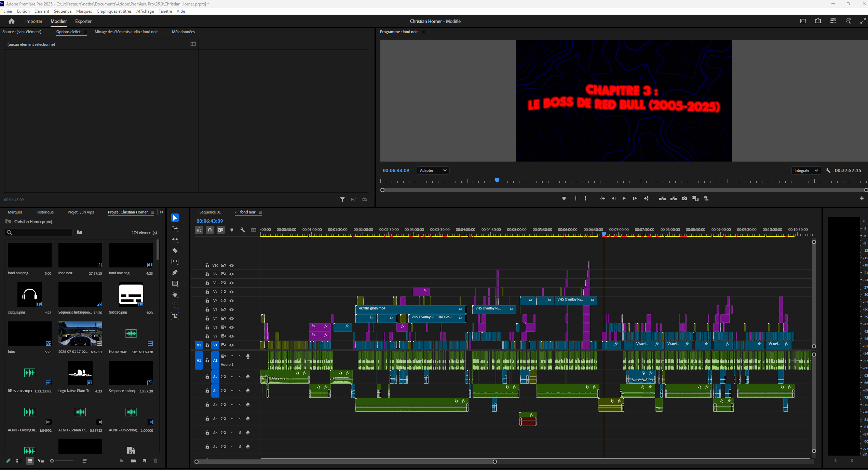Open the Historique panel tab
Screen dimensions: 868x470
(x=45, y=212)
